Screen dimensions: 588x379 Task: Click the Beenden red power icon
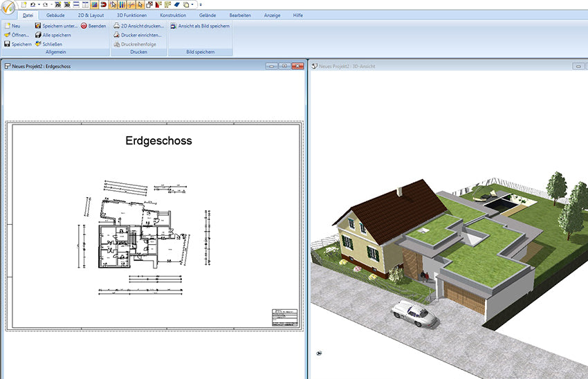coord(84,26)
